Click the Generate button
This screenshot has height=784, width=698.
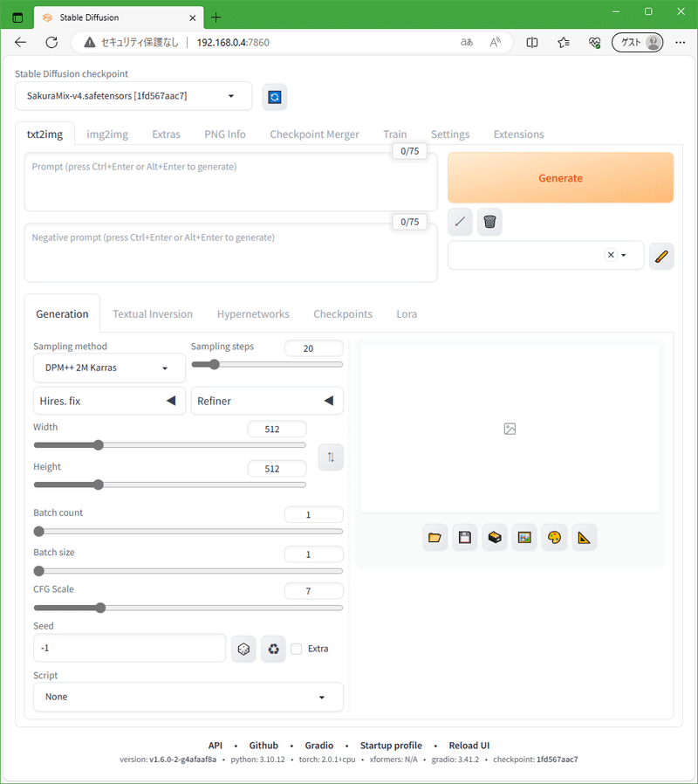(x=561, y=178)
